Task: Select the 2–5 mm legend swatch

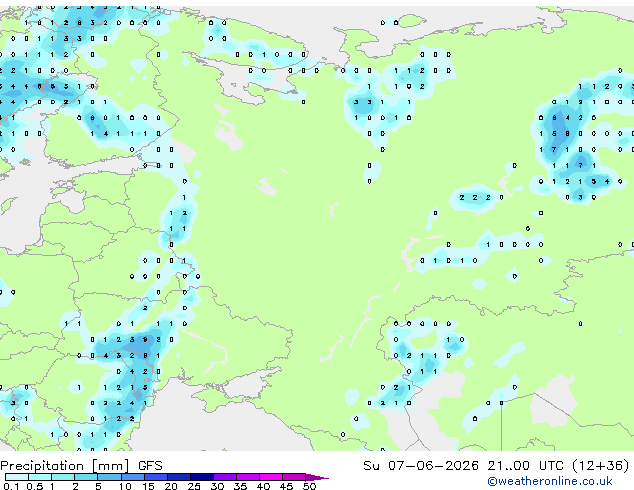Action: coord(86,477)
